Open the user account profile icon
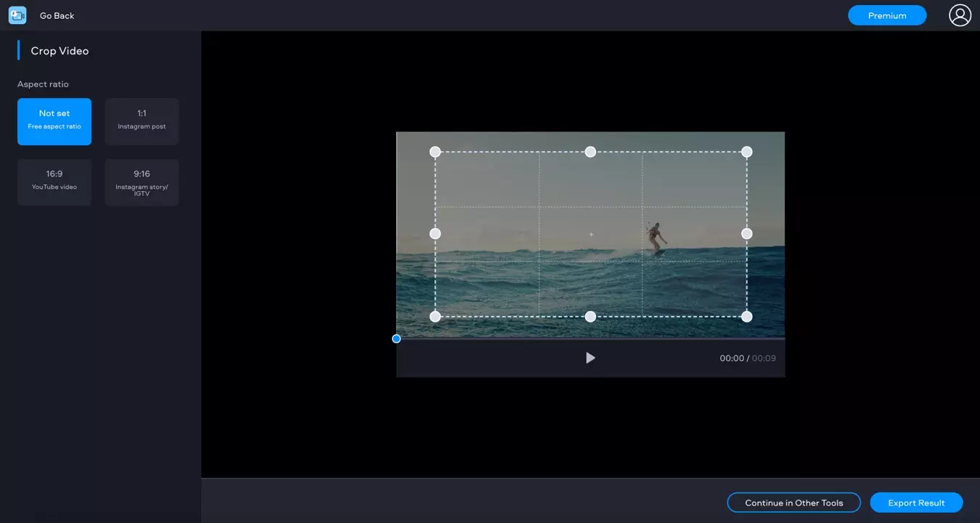This screenshot has width=980, height=523. click(960, 15)
